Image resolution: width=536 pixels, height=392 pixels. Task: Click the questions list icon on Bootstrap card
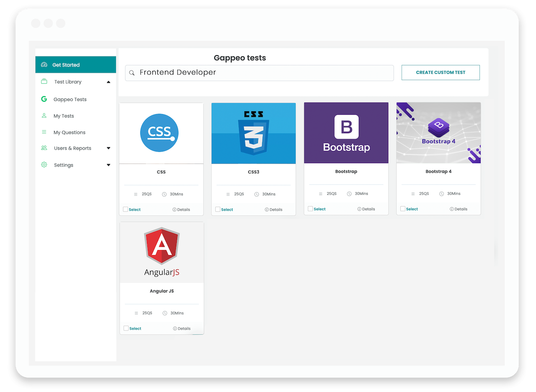(x=320, y=194)
